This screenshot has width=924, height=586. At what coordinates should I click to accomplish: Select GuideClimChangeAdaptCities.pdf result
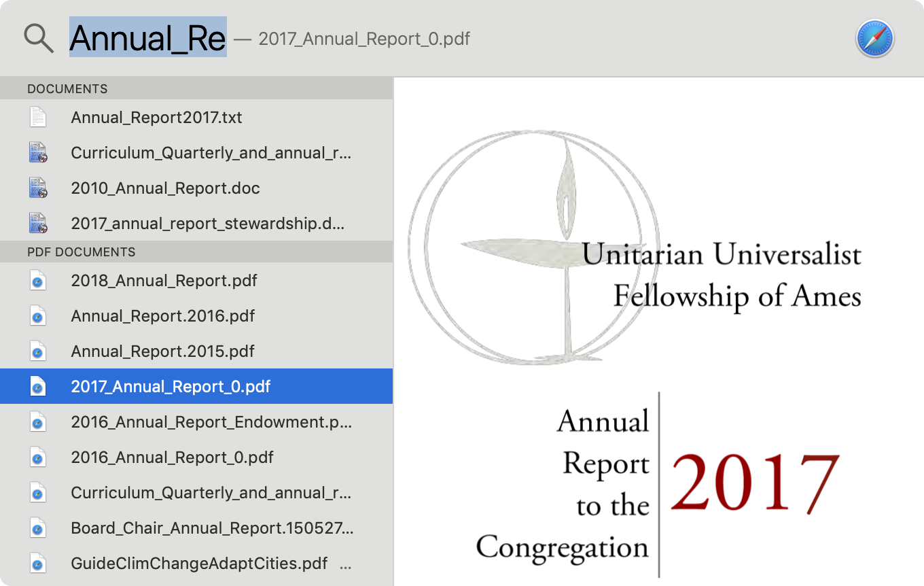(196, 563)
